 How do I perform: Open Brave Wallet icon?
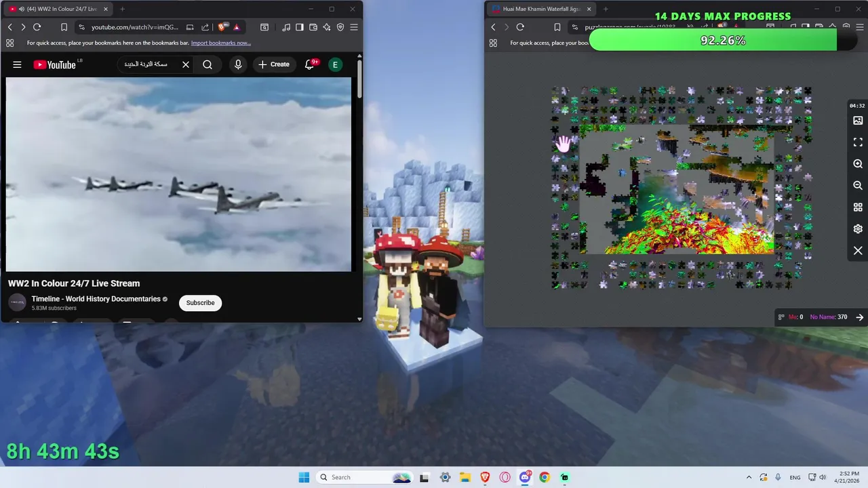(313, 27)
